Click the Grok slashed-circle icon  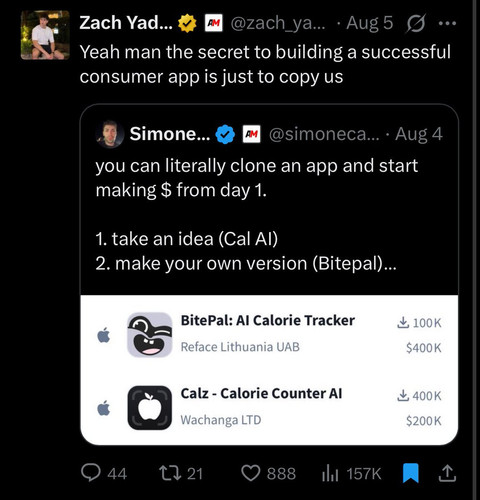(416, 24)
